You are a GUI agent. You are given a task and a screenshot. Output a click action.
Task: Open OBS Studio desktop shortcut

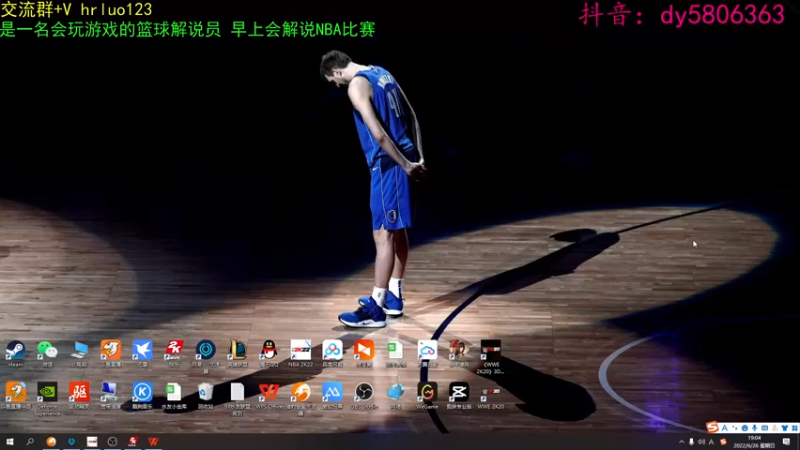point(364,395)
